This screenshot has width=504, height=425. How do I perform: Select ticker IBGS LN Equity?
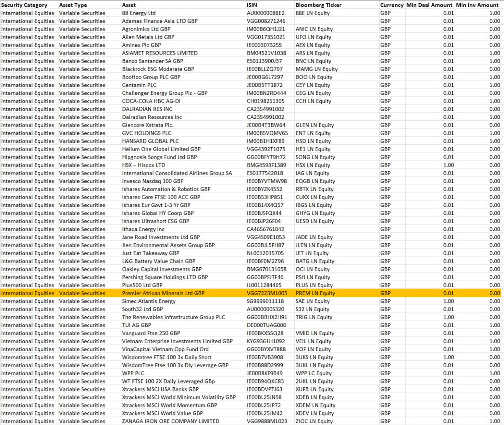(x=314, y=205)
